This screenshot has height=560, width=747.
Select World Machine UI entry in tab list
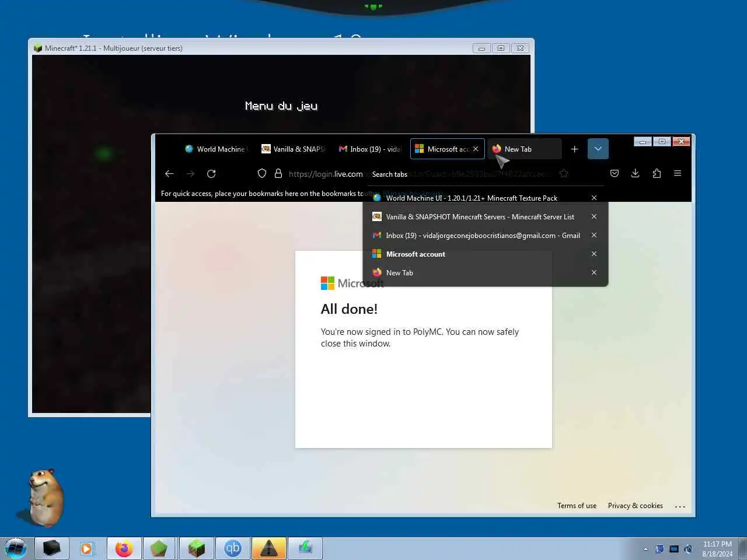pyautogui.click(x=472, y=198)
